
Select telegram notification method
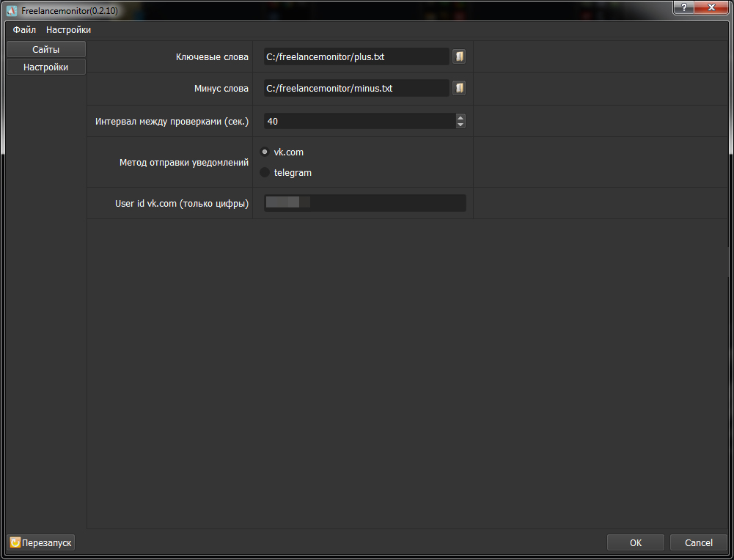click(x=265, y=172)
